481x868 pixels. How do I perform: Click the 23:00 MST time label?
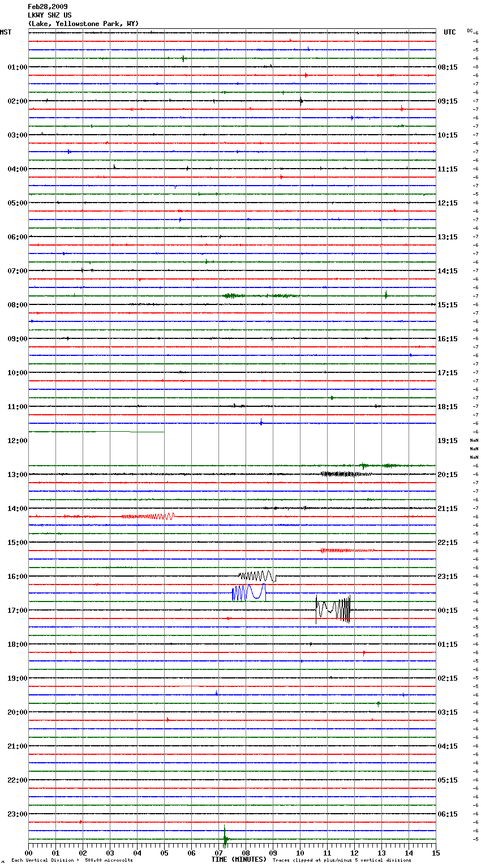(17, 814)
